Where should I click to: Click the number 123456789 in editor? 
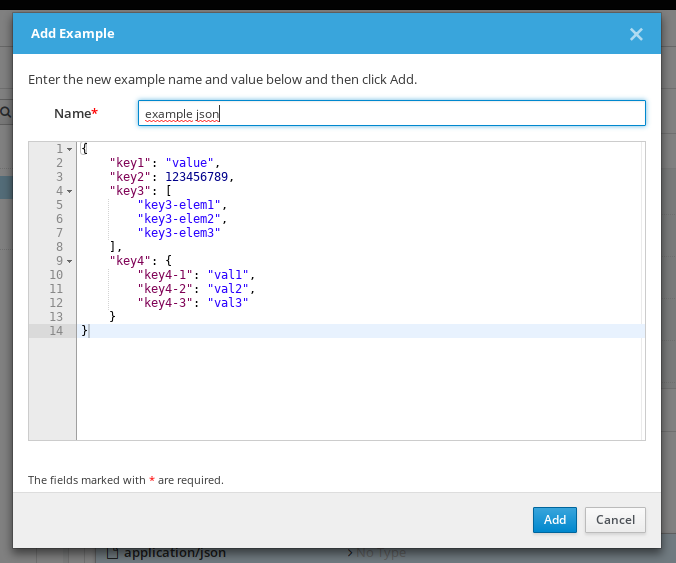point(197,177)
